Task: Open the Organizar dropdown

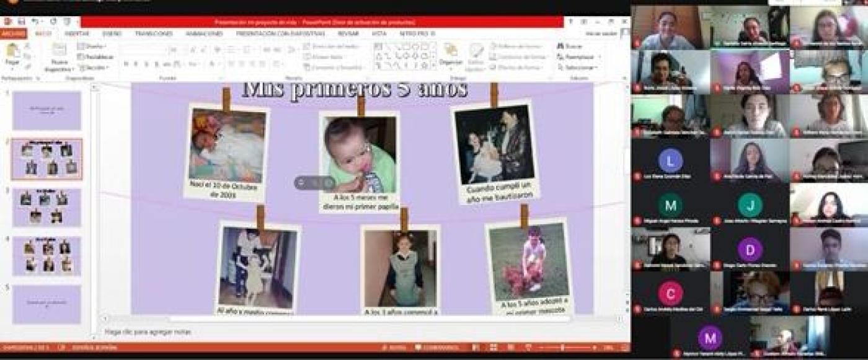Action: (x=451, y=55)
